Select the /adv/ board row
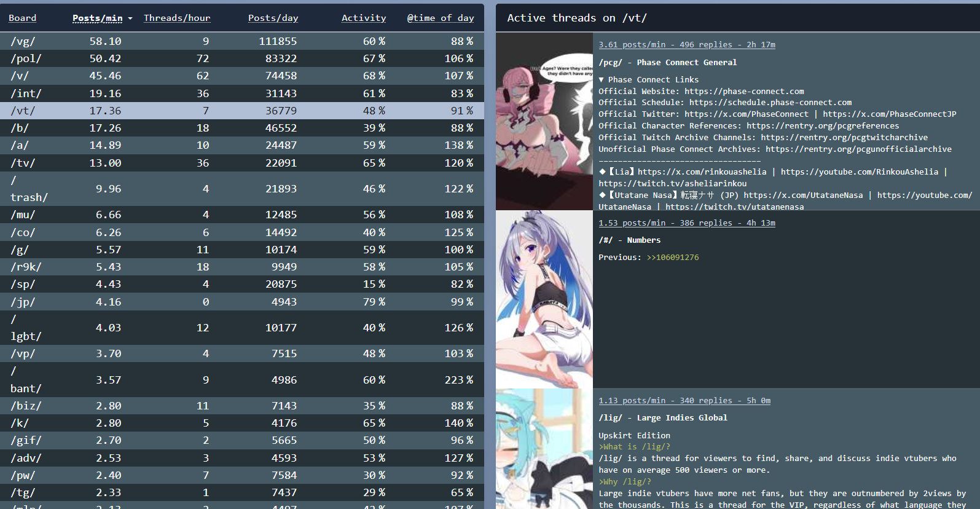 (x=242, y=458)
